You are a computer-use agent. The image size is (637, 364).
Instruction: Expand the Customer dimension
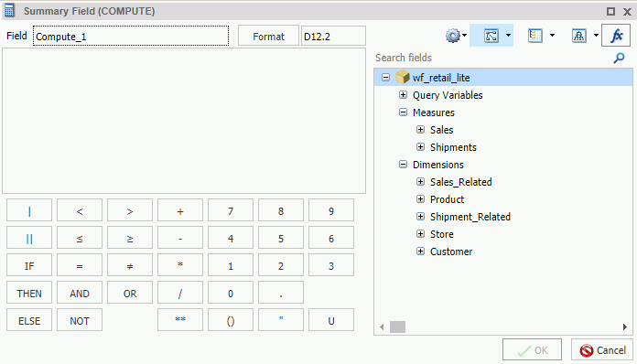tap(420, 252)
